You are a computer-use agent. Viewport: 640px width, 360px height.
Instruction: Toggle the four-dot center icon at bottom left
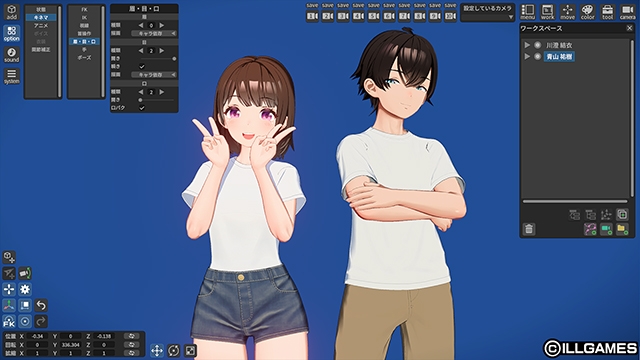point(9,289)
